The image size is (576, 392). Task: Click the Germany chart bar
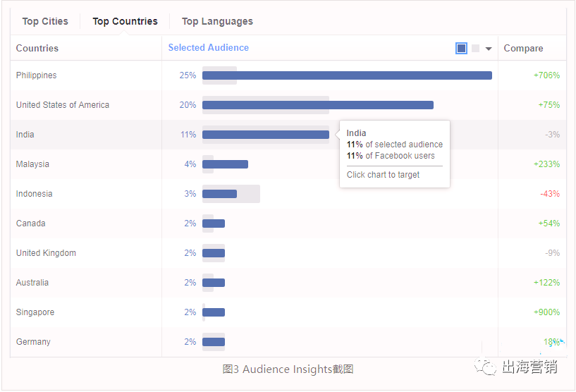pyautogui.click(x=214, y=342)
